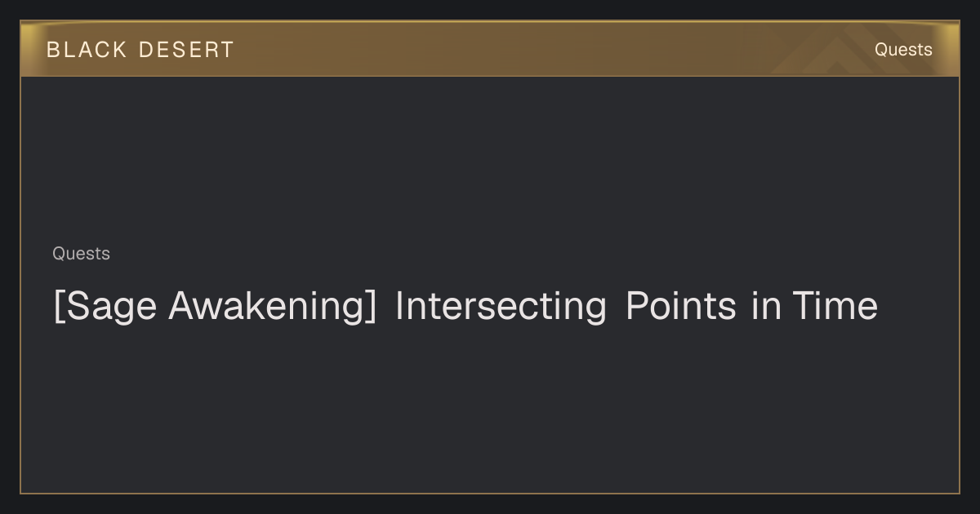
Task: Click the word 'BLACK' in the logo
Action: 87,50
